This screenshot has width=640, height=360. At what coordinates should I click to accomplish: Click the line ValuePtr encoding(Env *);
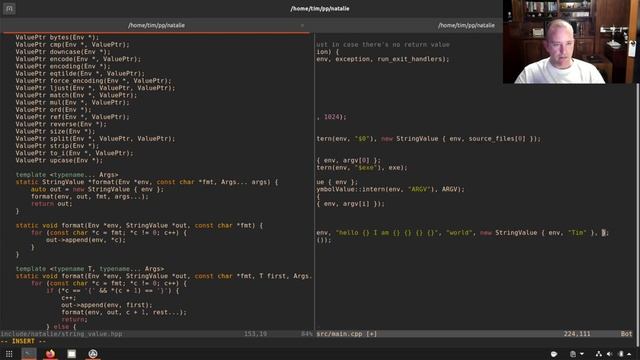[63, 66]
